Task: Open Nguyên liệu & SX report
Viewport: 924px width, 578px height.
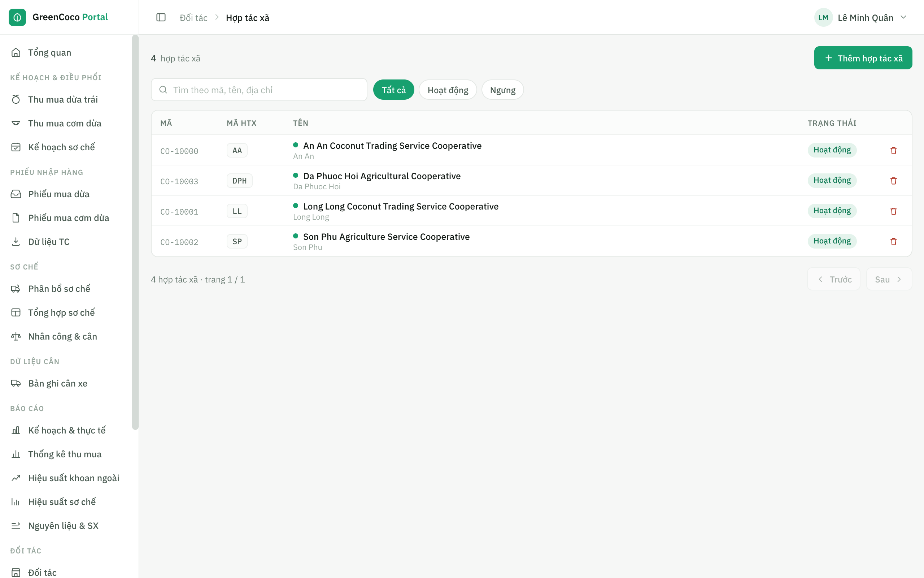Action: tap(66, 526)
